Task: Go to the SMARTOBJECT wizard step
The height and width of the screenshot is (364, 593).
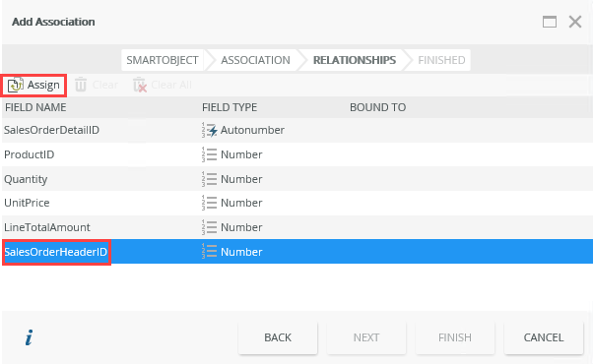Action: click(x=163, y=60)
